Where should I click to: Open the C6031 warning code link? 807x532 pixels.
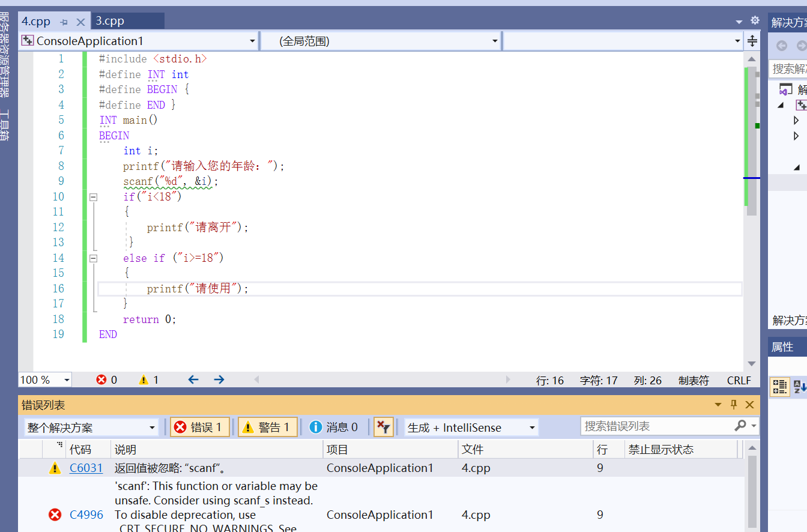(86, 468)
